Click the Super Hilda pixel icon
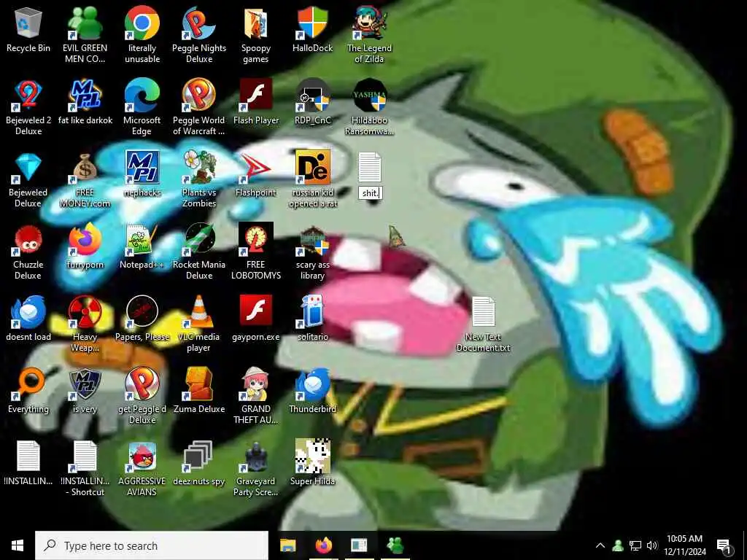The height and width of the screenshot is (560, 747). [x=312, y=456]
